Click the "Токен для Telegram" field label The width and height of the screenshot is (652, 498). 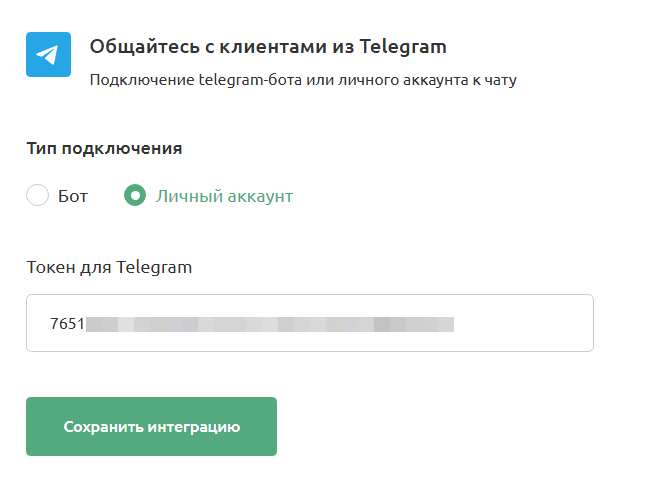coord(109,267)
